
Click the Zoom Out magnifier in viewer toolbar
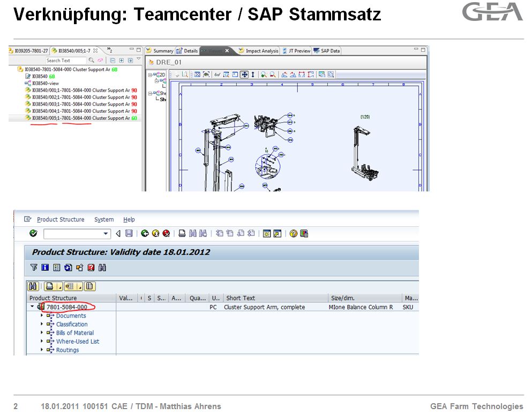click(x=273, y=75)
